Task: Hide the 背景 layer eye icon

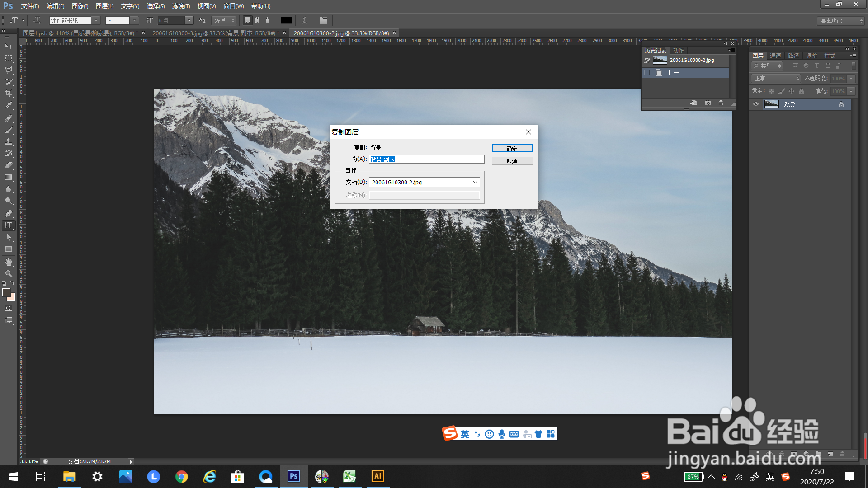Action: point(756,104)
